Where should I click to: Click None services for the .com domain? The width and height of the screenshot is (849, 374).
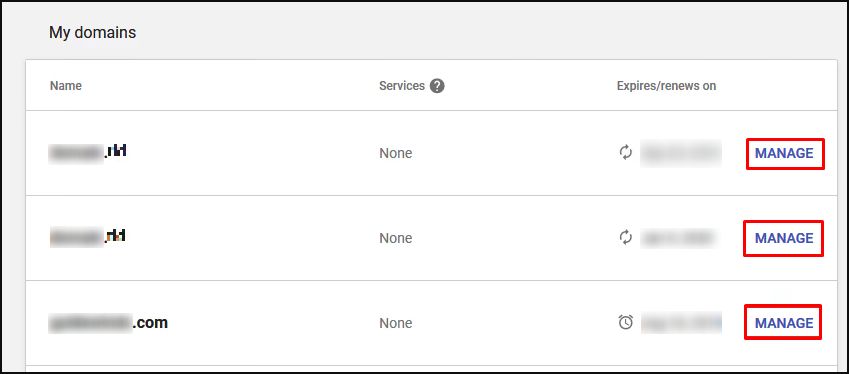(x=396, y=323)
